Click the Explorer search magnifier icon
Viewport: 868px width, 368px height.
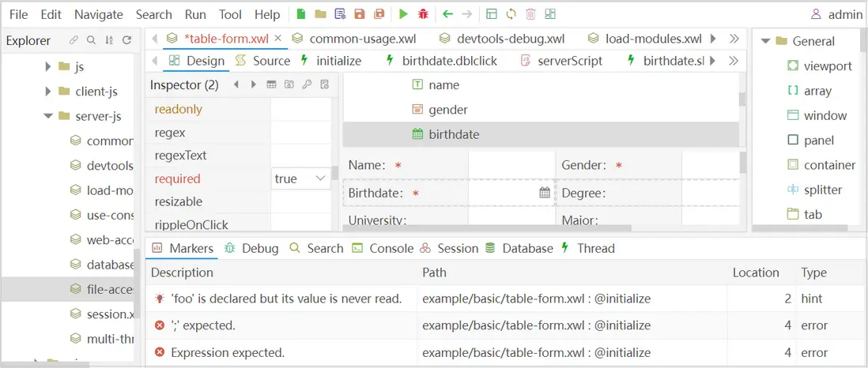tap(91, 40)
